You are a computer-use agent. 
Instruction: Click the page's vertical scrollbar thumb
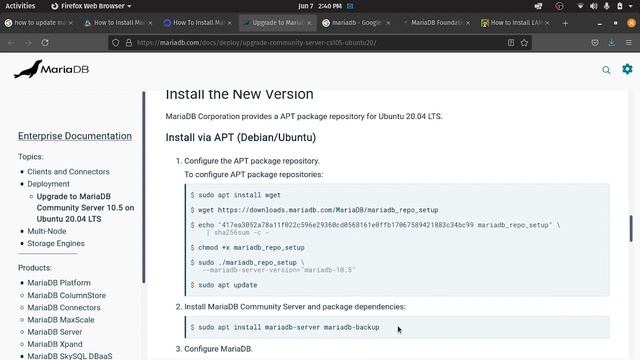click(631, 229)
